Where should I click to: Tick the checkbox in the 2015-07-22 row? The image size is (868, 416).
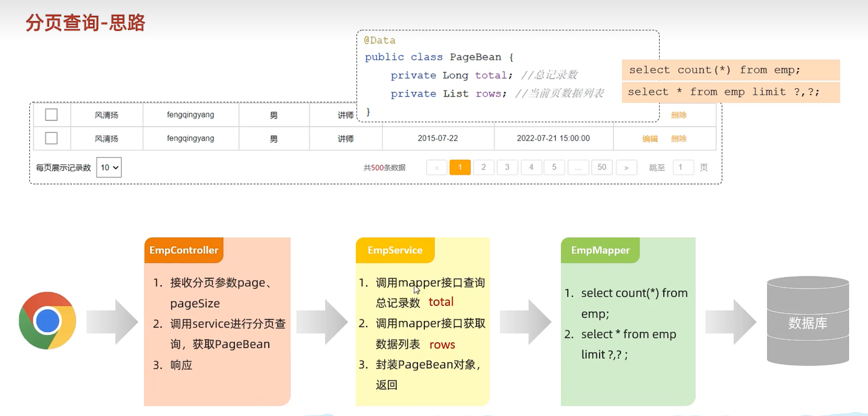point(51,138)
